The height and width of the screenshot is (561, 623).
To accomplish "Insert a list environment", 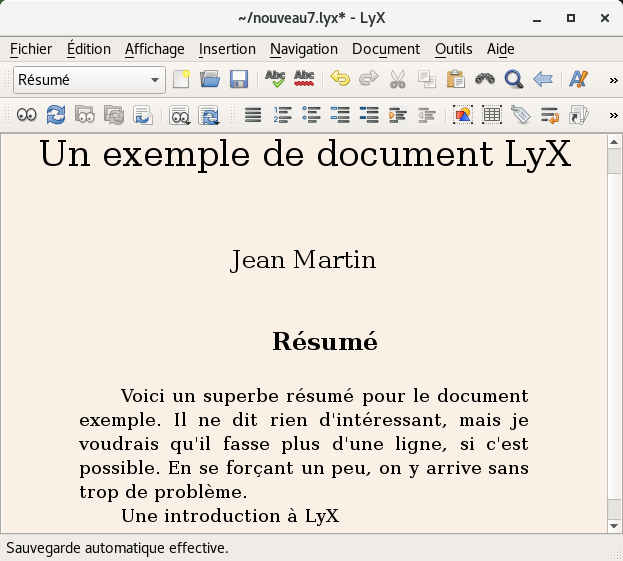I will point(340,115).
